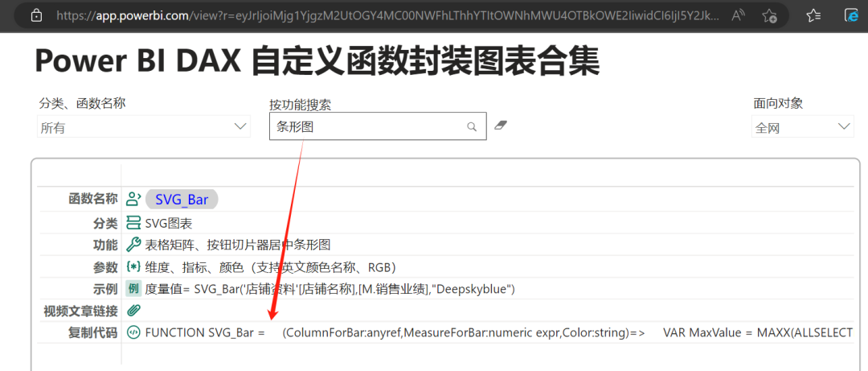Viewport: 868px width, 371px height.
Task: Click the 视频文章链接 row label
Action: [80, 311]
